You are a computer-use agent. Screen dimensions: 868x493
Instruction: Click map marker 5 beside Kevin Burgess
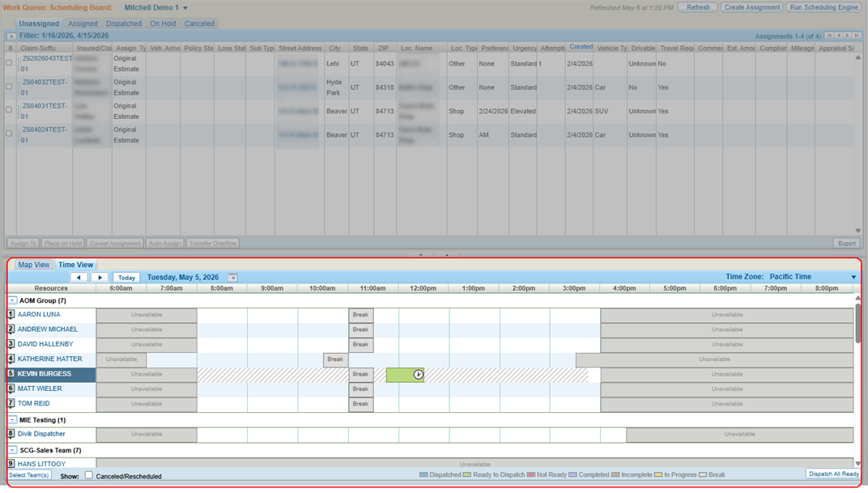11,374
